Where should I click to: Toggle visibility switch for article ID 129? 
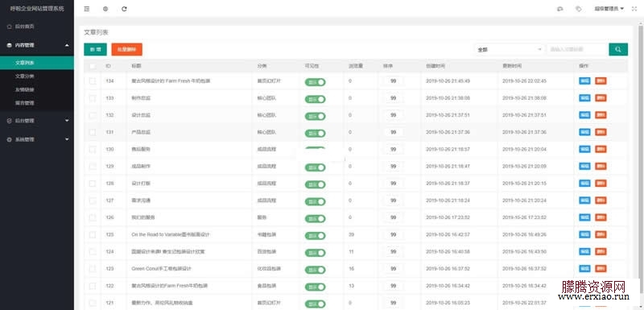[x=315, y=167]
